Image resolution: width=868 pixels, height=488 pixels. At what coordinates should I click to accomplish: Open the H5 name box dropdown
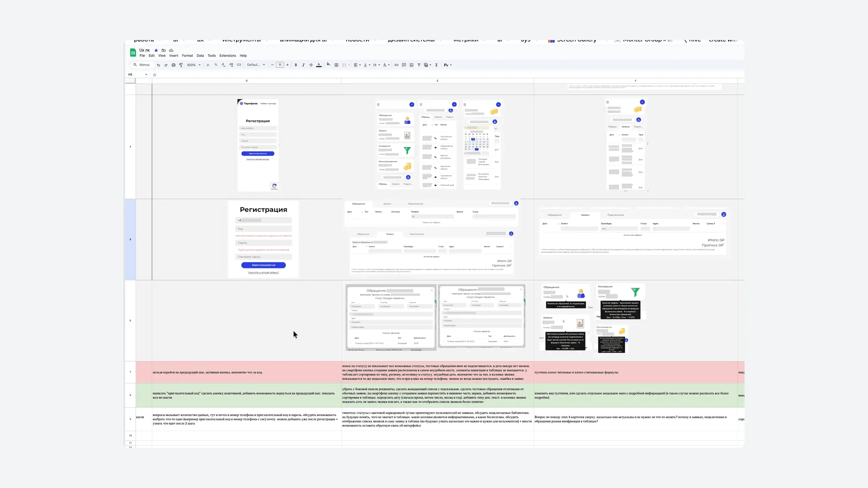[146, 75]
